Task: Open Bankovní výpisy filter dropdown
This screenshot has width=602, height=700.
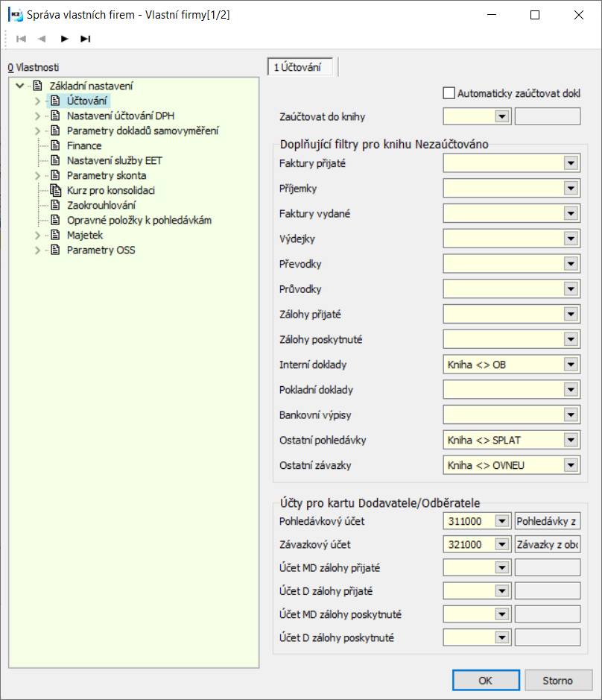Action: (571, 414)
